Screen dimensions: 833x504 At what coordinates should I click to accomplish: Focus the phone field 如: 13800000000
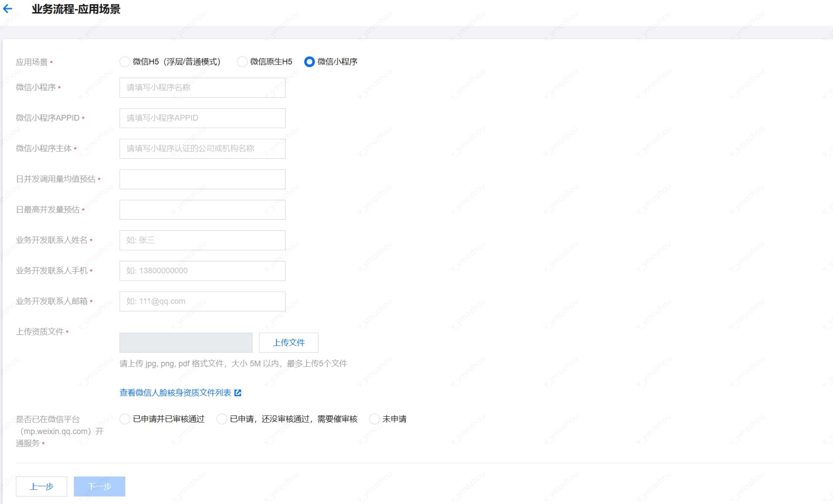pos(202,271)
